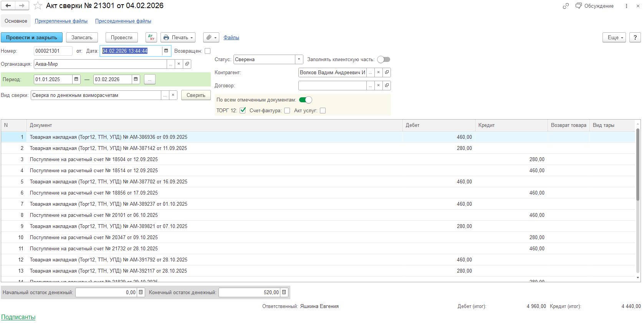The image size is (644, 323).
Task: Open the Печать dropdown menu
Action: (178, 37)
